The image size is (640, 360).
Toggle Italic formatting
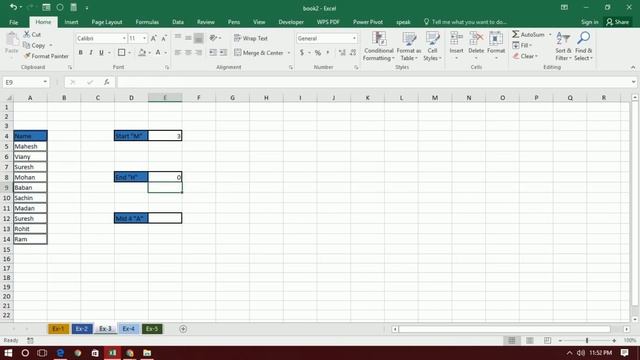pos(91,53)
